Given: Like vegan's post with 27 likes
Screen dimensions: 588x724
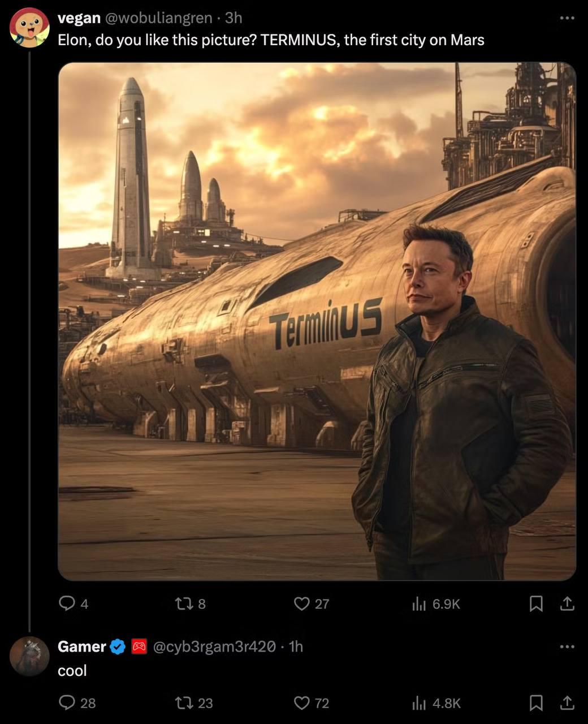Looking at the screenshot, I should point(302,604).
